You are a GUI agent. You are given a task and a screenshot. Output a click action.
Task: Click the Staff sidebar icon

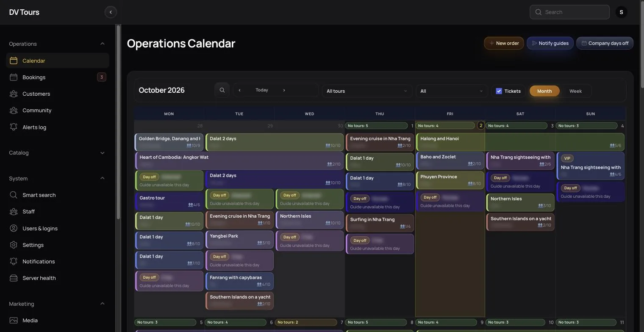point(14,211)
